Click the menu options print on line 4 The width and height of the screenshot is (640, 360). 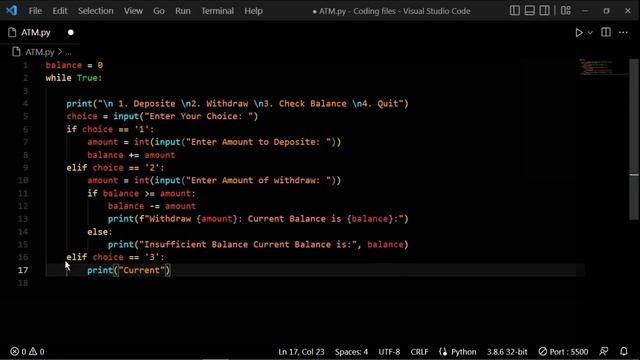[237, 104]
